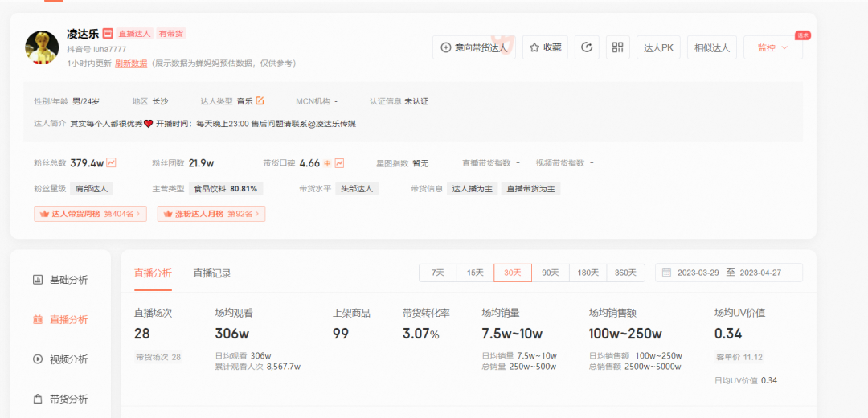Click the start date field 2023-03-29

(698, 273)
